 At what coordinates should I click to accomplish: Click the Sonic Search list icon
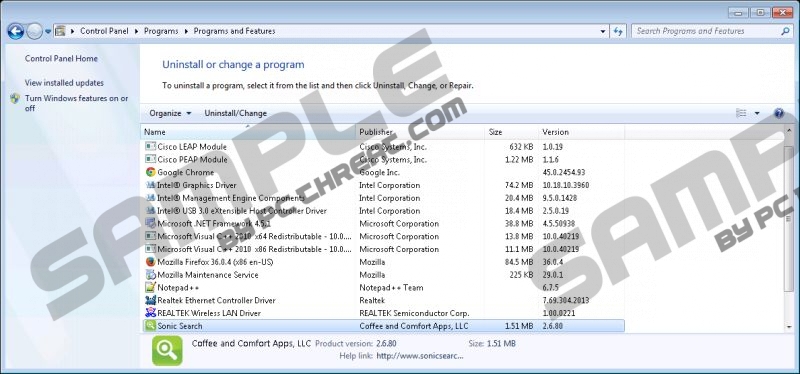150,326
